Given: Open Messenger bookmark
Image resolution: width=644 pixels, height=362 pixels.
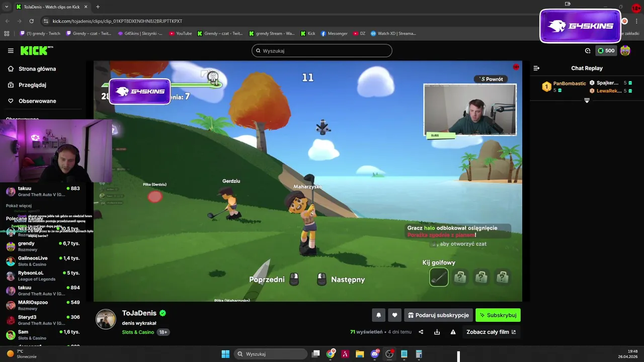Looking at the screenshot, I should click(x=334, y=34).
